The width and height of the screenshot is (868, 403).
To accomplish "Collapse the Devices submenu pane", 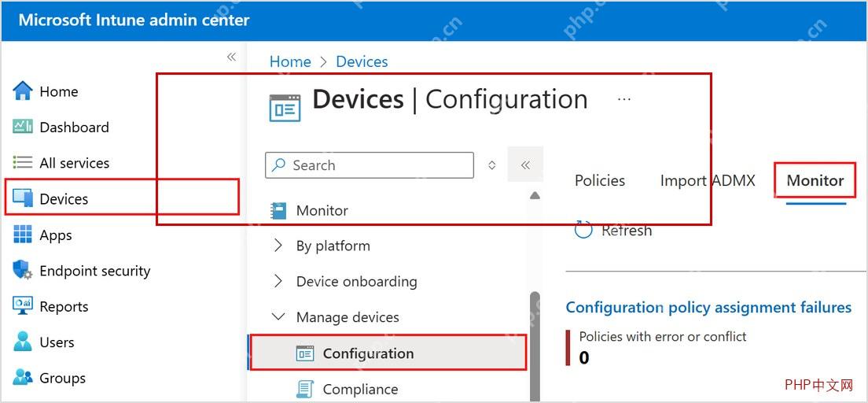I will (x=525, y=165).
